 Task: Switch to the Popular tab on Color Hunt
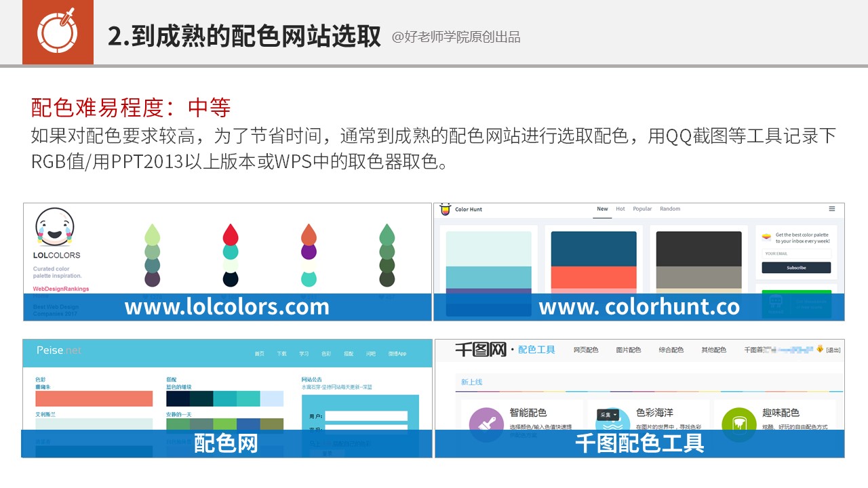[642, 209]
